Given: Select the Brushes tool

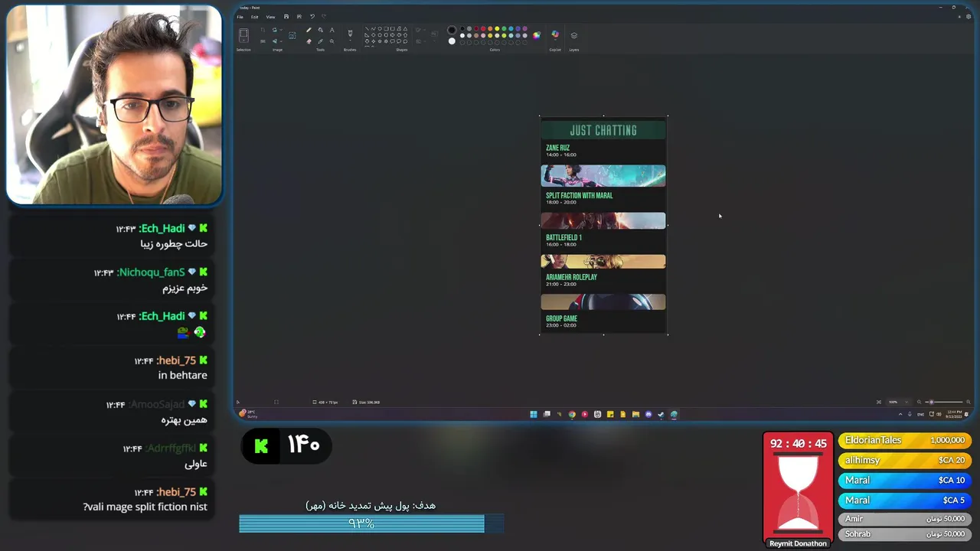Looking at the screenshot, I should [x=350, y=33].
